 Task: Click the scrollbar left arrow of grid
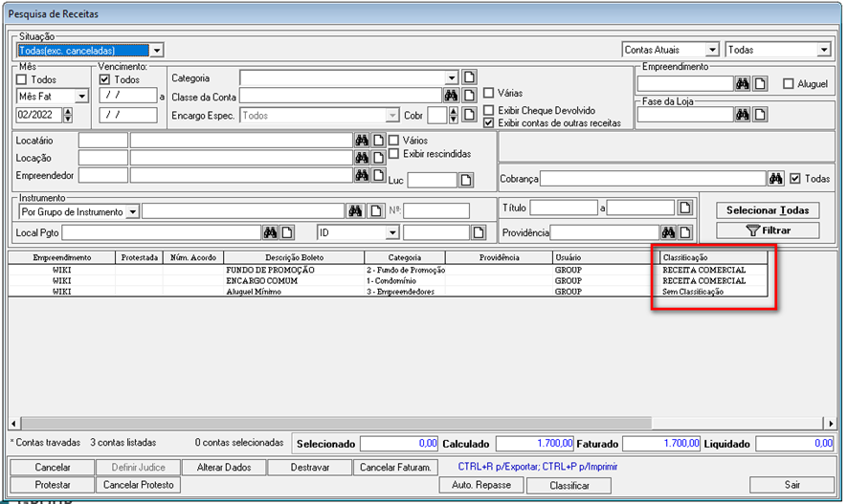click(14, 423)
